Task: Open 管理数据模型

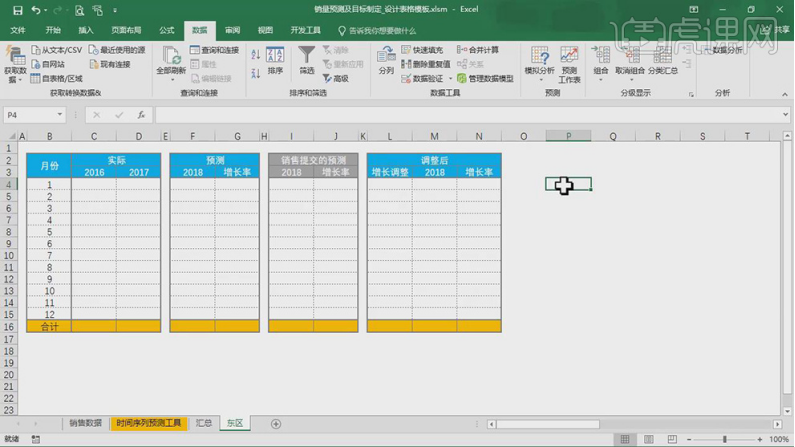Action: [485, 78]
